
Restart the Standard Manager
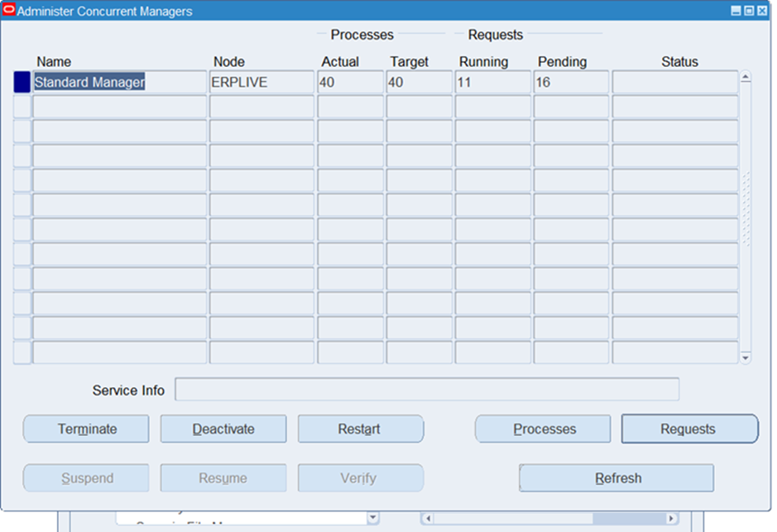pos(360,429)
